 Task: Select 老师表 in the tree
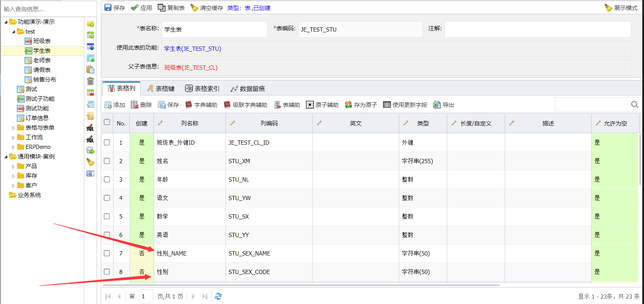click(x=42, y=60)
